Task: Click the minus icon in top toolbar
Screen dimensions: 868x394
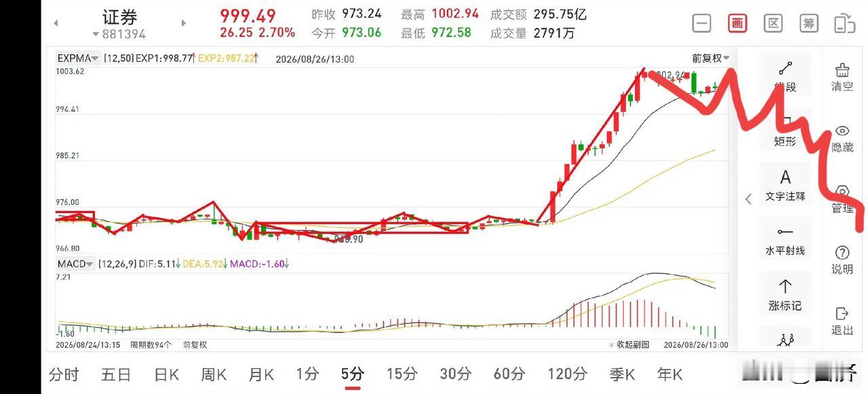Action: point(702,23)
